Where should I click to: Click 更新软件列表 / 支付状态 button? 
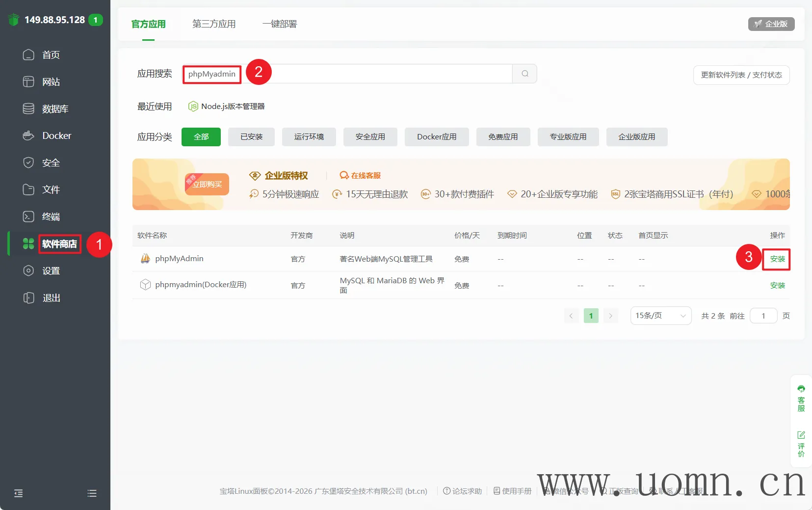point(741,75)
